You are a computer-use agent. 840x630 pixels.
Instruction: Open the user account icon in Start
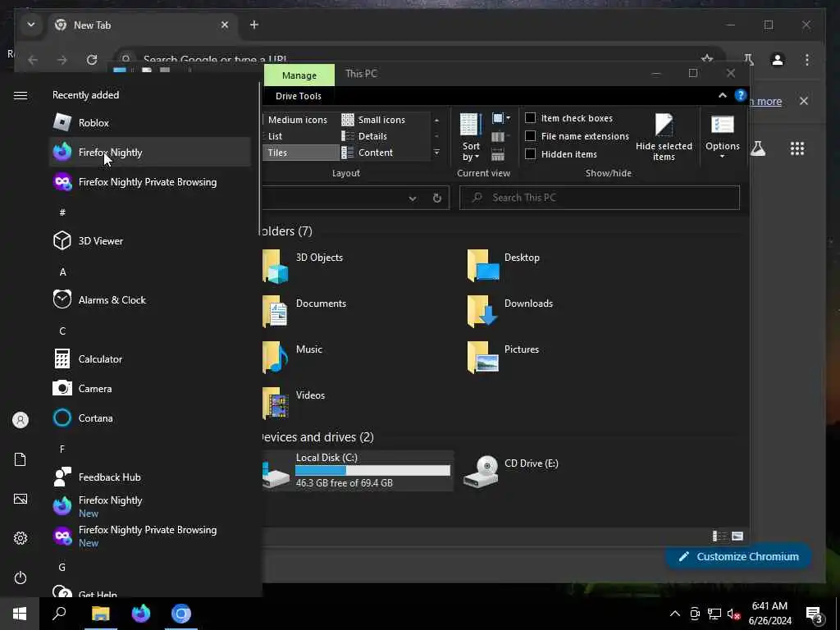(21, 420)
